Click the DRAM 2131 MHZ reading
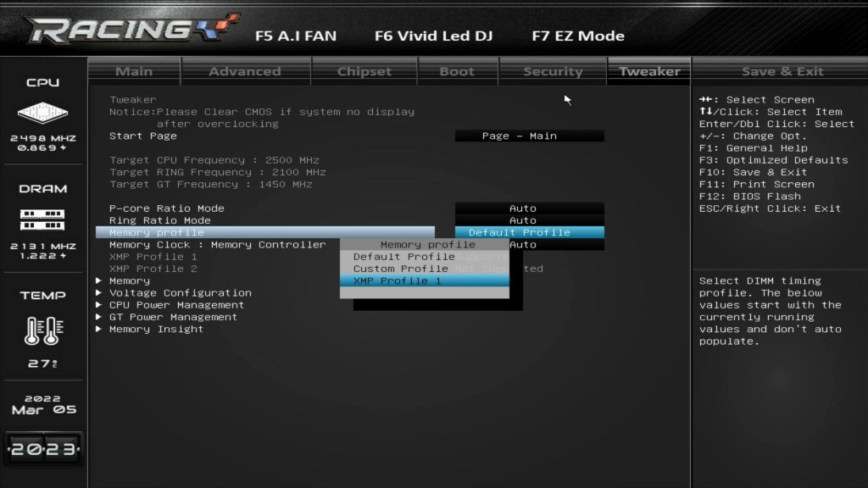Screen dimensions: 868x488 tap(42, 247)
